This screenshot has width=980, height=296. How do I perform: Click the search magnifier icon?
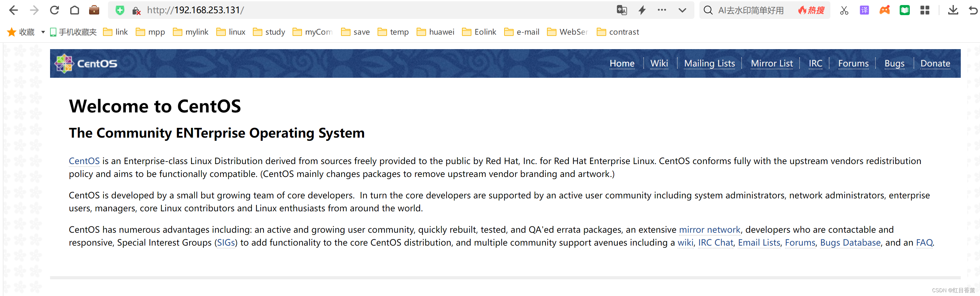708,10
